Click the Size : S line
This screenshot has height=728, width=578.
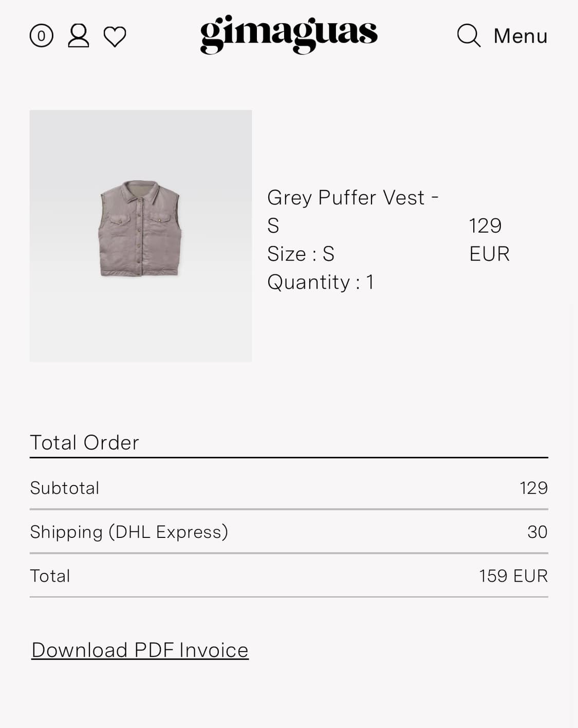(x=301, y=254)
